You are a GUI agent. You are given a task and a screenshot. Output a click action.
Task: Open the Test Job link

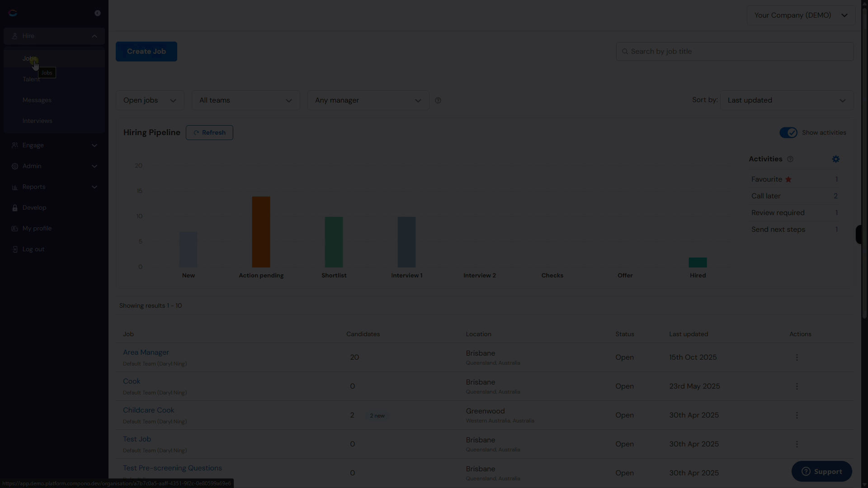137,439
